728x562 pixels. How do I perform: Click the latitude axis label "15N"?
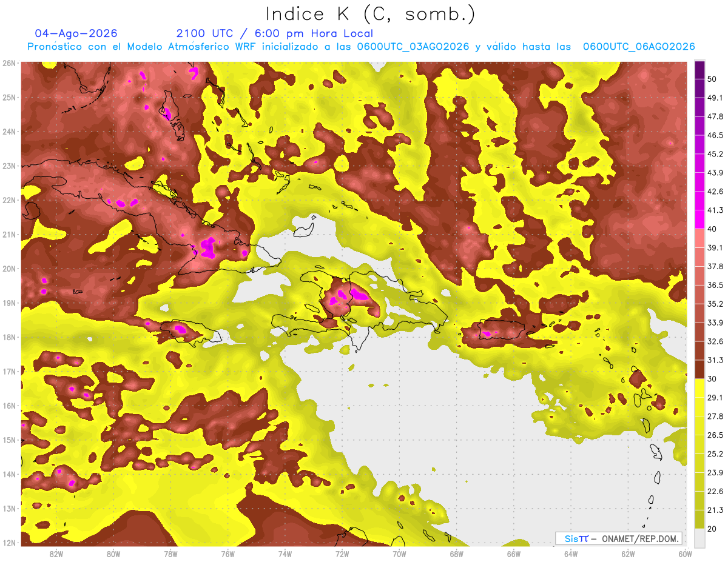click(x=8, y=440)
